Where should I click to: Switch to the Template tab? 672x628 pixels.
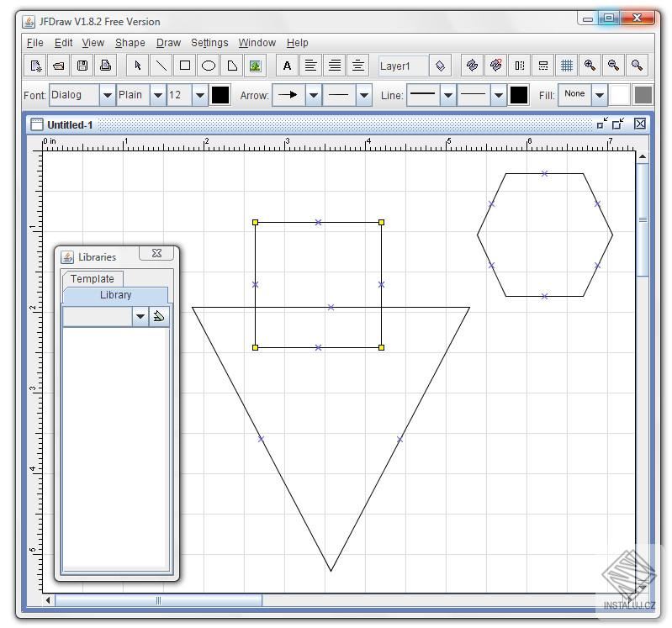click(x=93, y=279)
